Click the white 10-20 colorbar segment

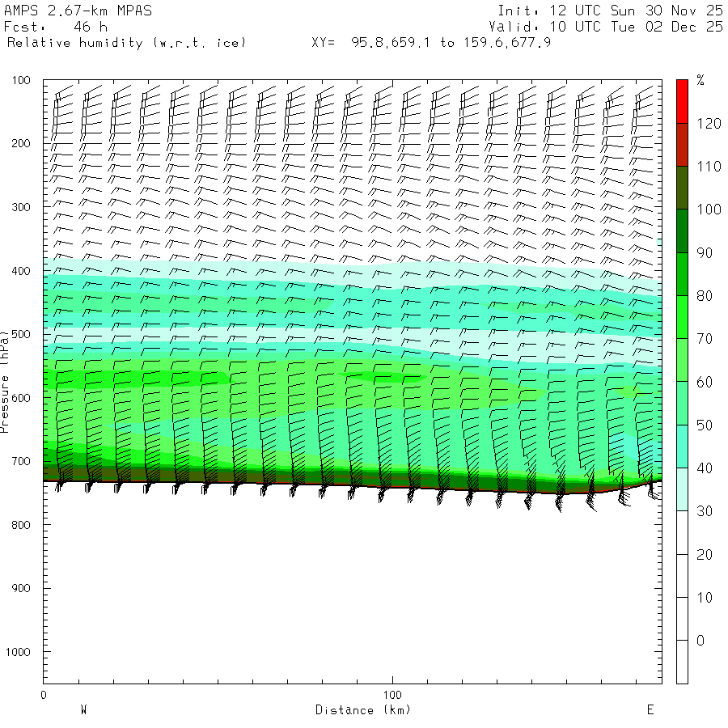(x=682, y=576)
